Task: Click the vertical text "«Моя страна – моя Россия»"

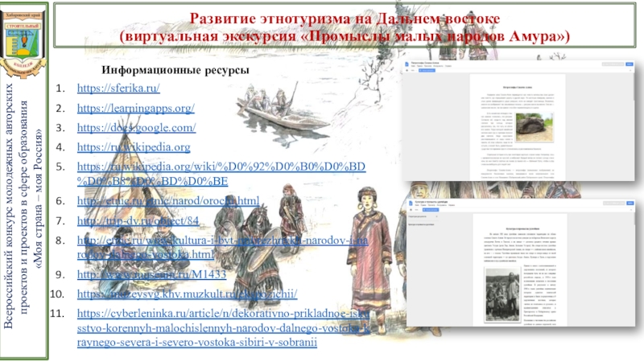Action: click(39, 199)
